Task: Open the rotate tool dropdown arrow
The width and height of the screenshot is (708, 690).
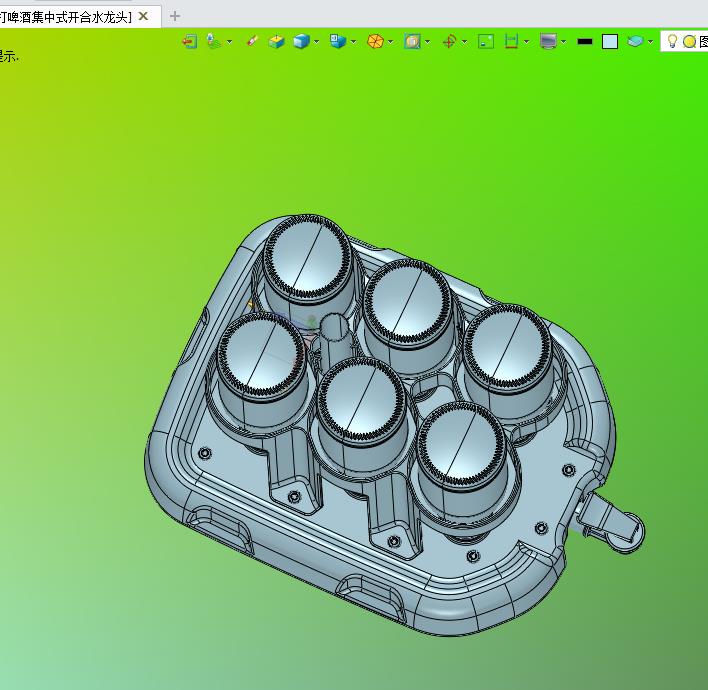Action: [x=465, y=42]
